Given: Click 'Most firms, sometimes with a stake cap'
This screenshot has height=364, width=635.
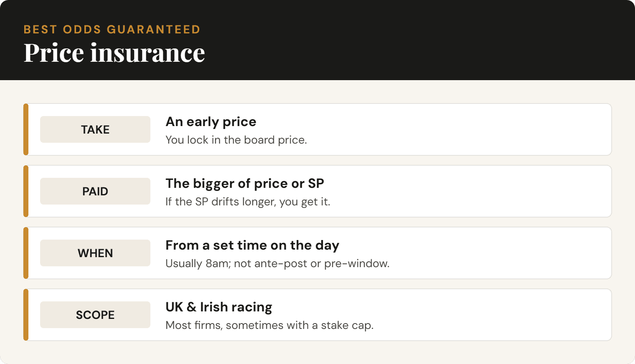Looking at the screenshot, I should pos(269,325).
